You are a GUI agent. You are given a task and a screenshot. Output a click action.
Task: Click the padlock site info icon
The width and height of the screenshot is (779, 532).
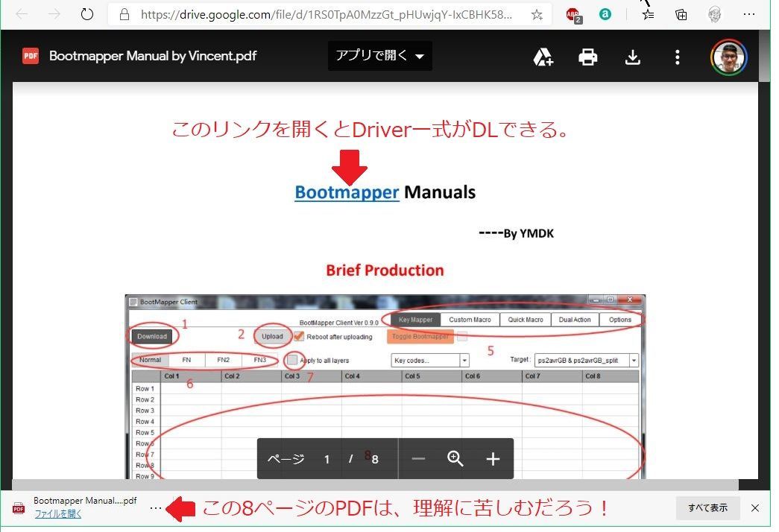coord(124,14)
